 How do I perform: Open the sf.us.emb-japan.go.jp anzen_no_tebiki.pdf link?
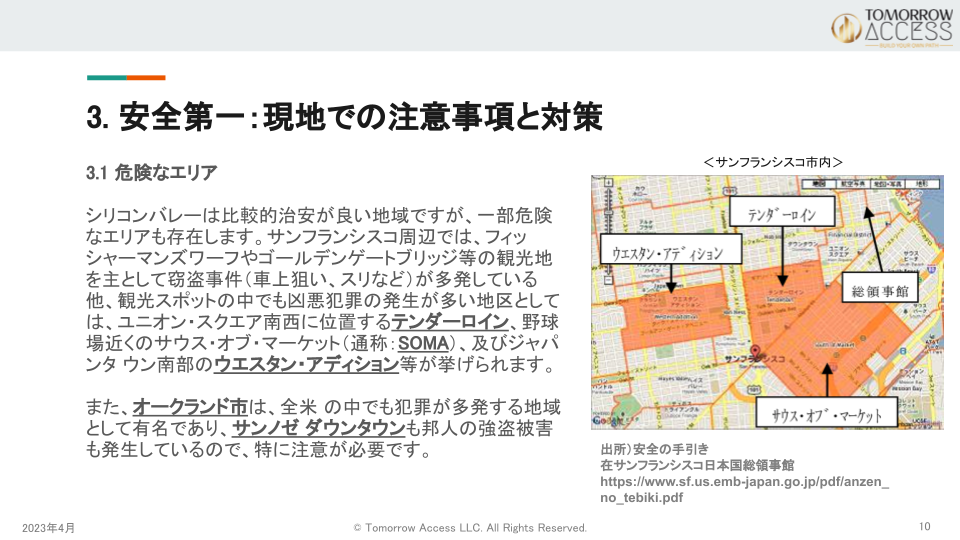pyautogui.click(x=744, y=489)
